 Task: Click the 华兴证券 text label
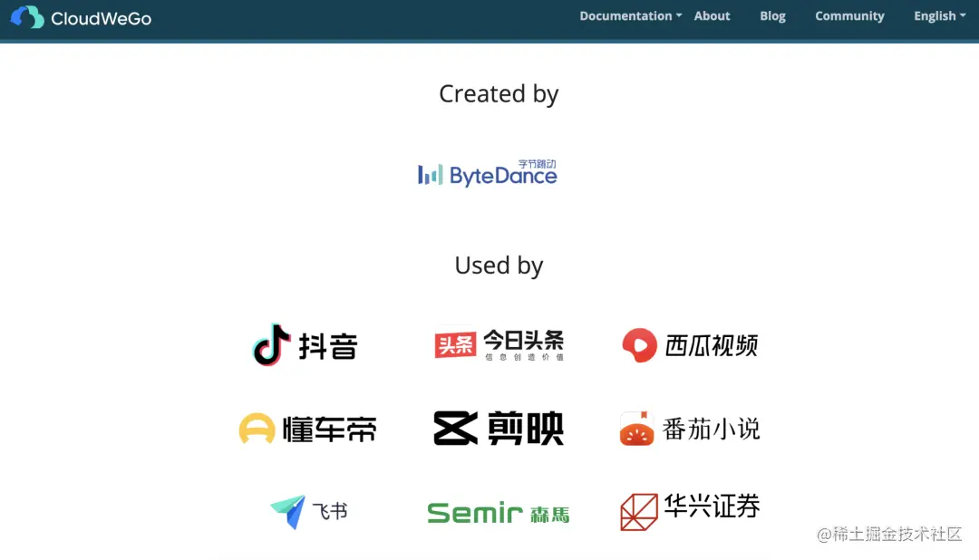coord(712,507)
